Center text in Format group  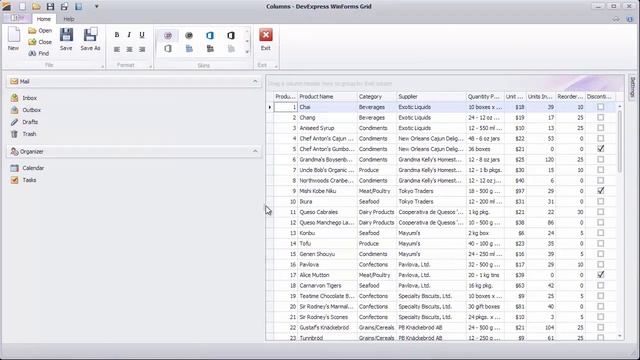pos(129,49)
